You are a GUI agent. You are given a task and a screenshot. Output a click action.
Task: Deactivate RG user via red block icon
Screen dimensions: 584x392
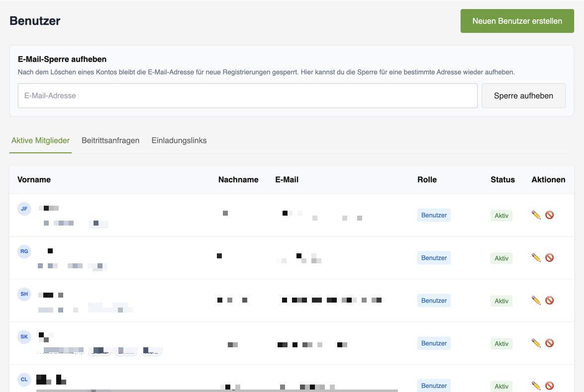(549, 258)
